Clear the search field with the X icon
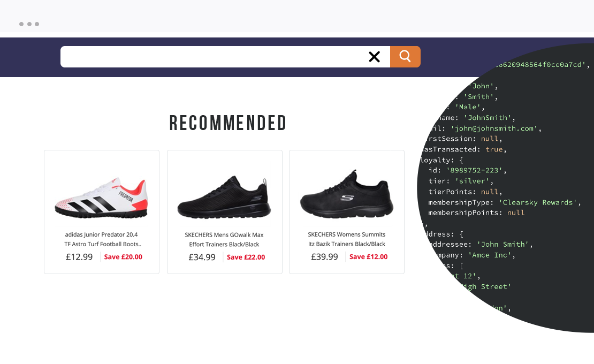 coord(374,57)
